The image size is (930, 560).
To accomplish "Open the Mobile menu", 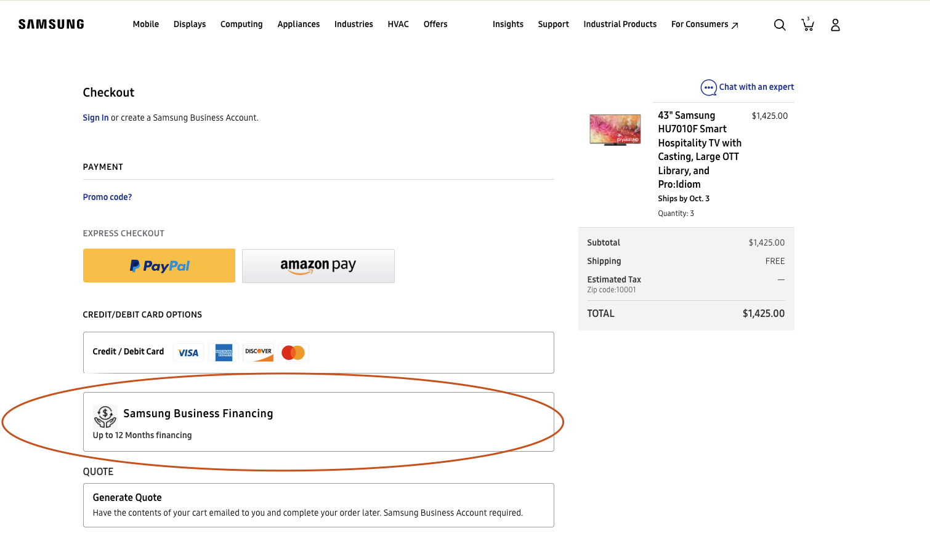I will [x=146, y=25].
